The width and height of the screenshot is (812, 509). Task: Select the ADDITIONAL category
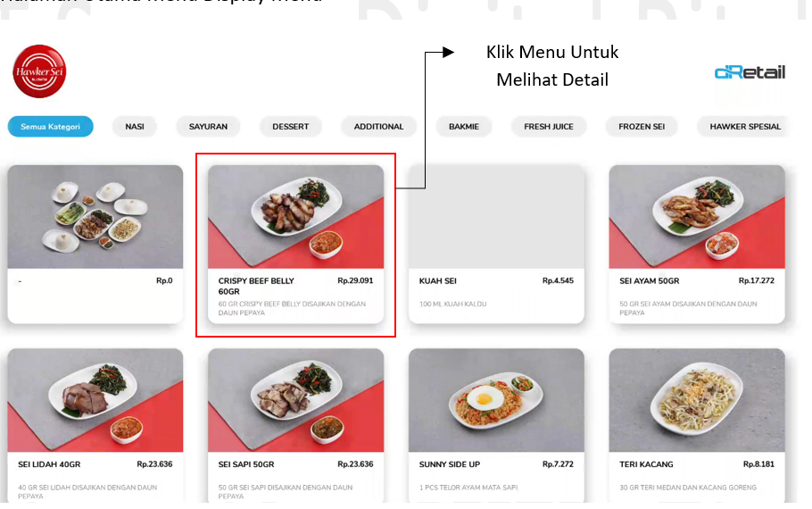pos(378,127)
